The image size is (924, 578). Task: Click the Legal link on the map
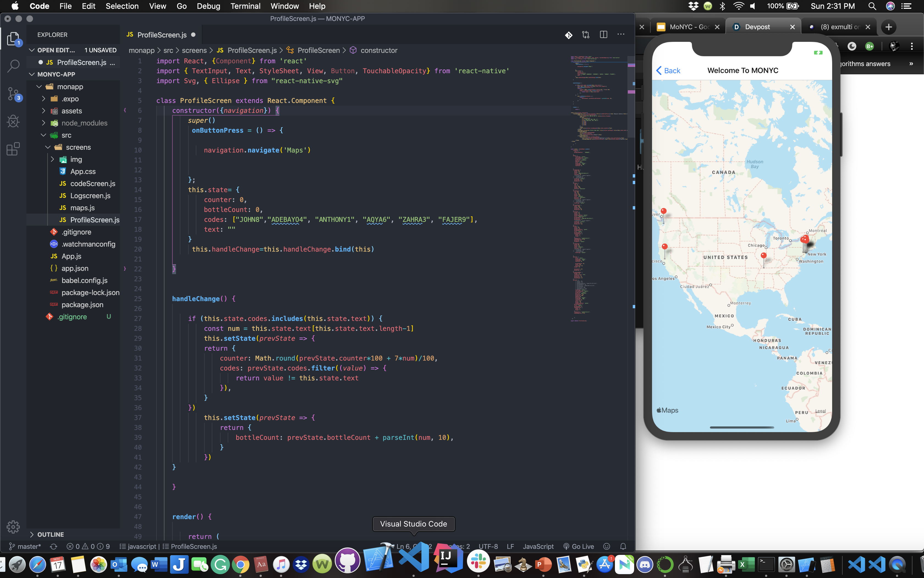[820, 411]
